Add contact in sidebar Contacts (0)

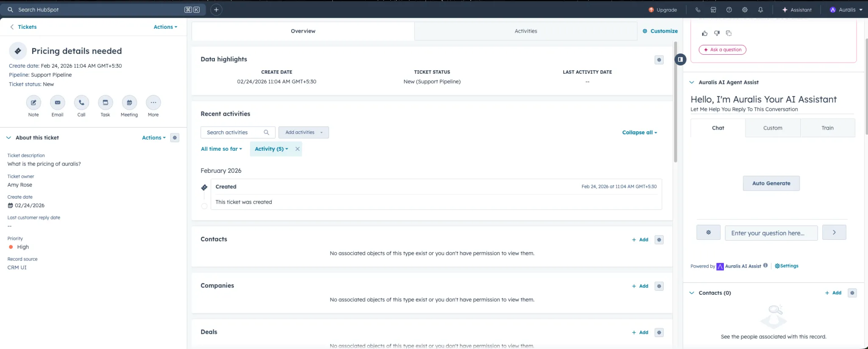(833, 293)
